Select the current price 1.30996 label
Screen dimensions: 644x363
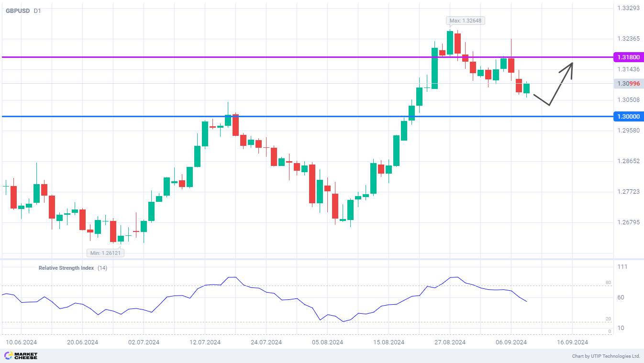627,84
